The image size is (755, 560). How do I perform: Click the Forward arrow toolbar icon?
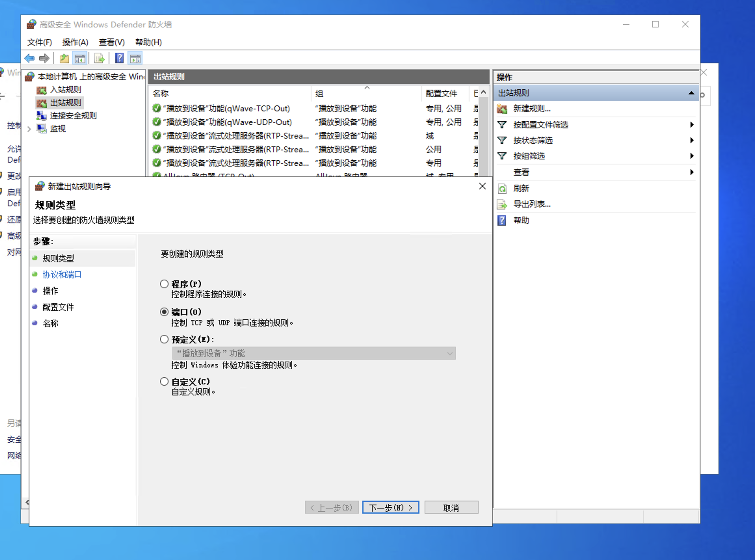[x=44, y=58]
